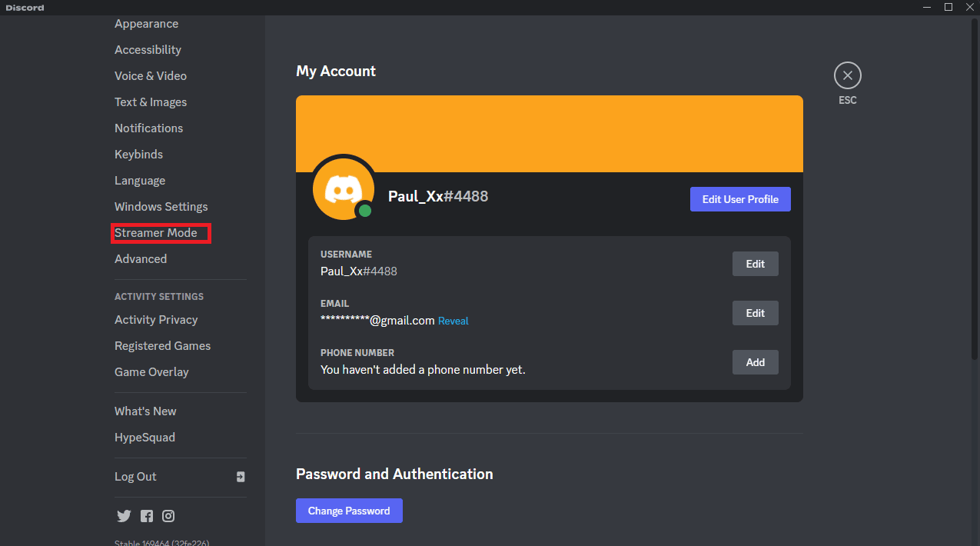
Task: Go to Voice & Video settings
Action: coord(151,76)
